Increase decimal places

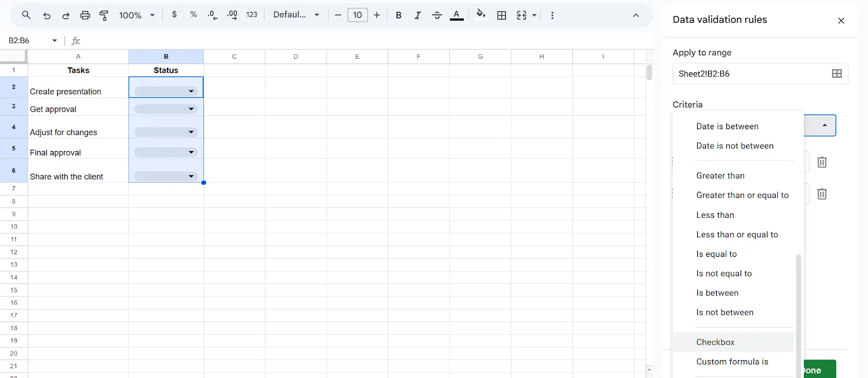click(232, 15)
